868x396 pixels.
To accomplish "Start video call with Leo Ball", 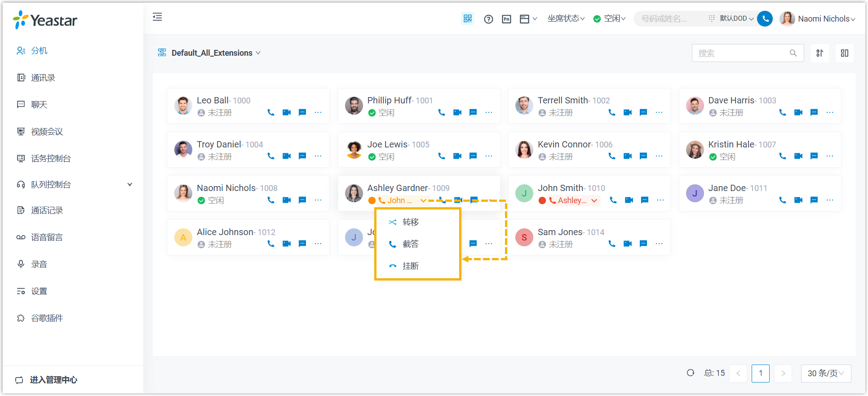I will (x=287, y=112).
